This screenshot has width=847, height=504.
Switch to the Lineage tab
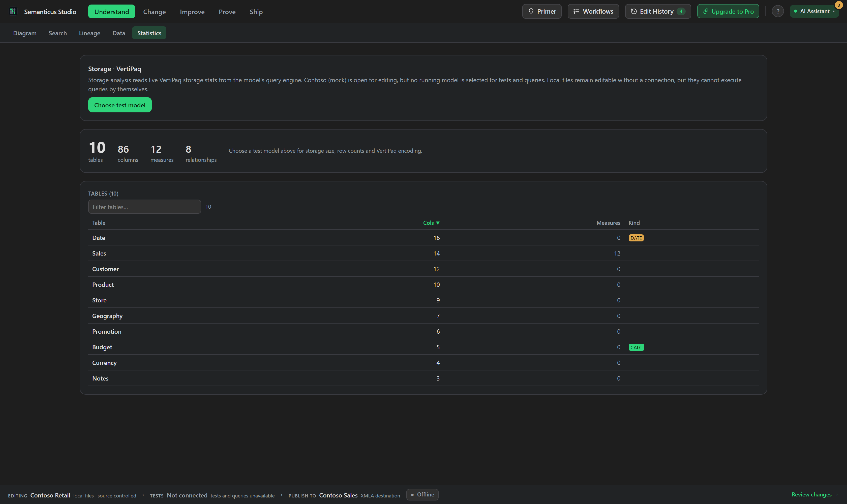click(x=89, y=33)
